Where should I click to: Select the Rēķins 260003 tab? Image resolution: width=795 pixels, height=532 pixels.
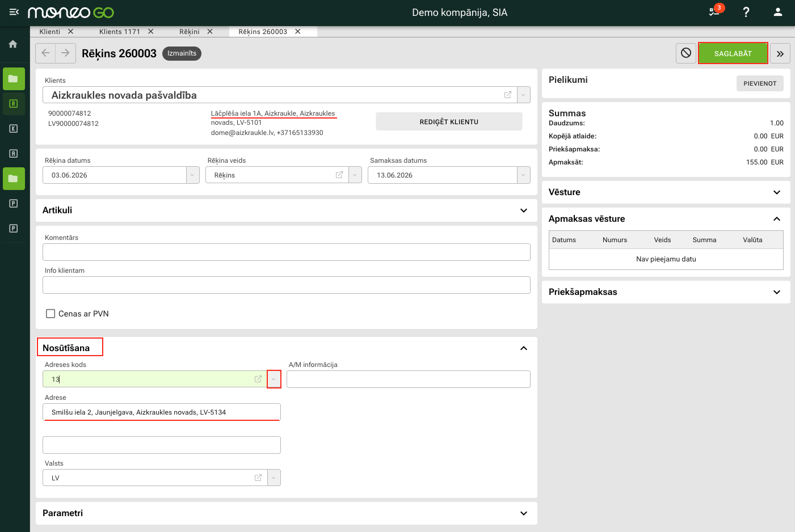(x=263, y=32)
